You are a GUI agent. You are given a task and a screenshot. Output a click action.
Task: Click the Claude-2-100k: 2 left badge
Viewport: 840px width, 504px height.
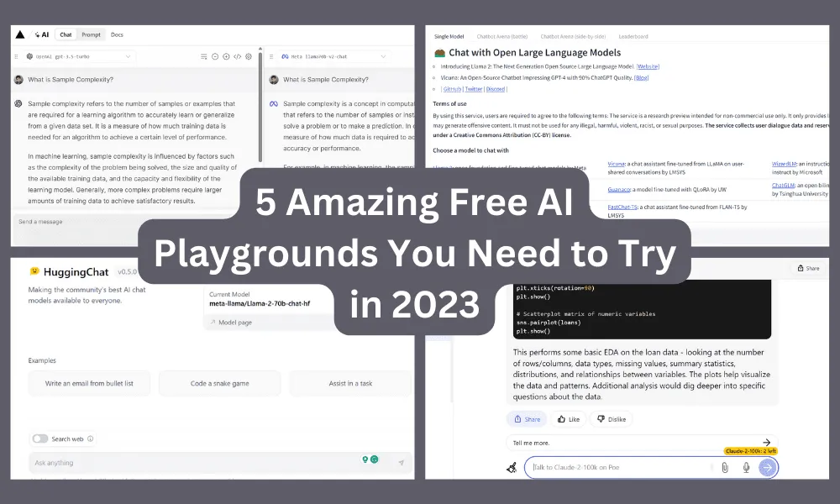pyautogui.click(x=750, y=452)
